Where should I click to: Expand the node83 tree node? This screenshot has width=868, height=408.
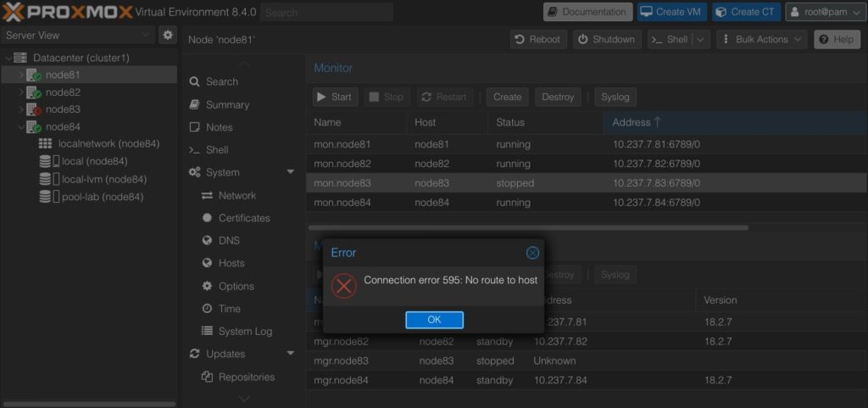coord(21,109)
